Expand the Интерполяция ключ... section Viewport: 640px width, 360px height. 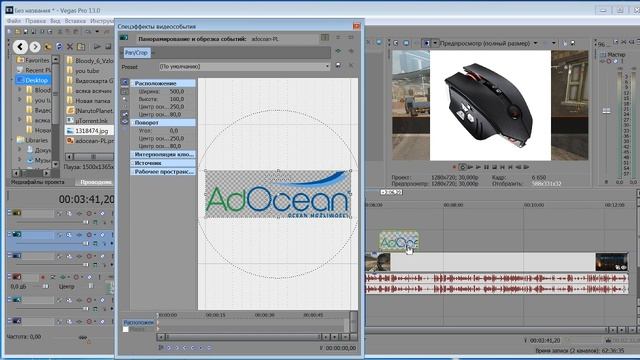pyautogui.click(x=162, y=155)
